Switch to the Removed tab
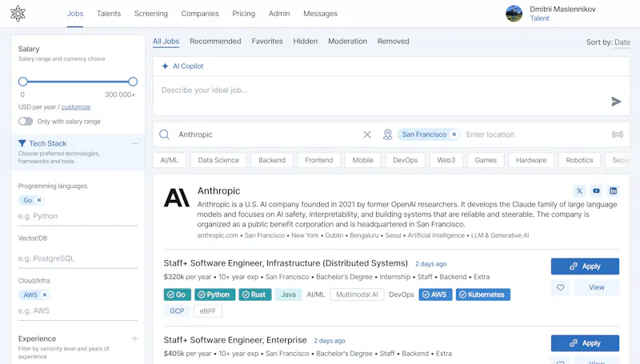Viewport: 640px width, 364px height. 393,42
